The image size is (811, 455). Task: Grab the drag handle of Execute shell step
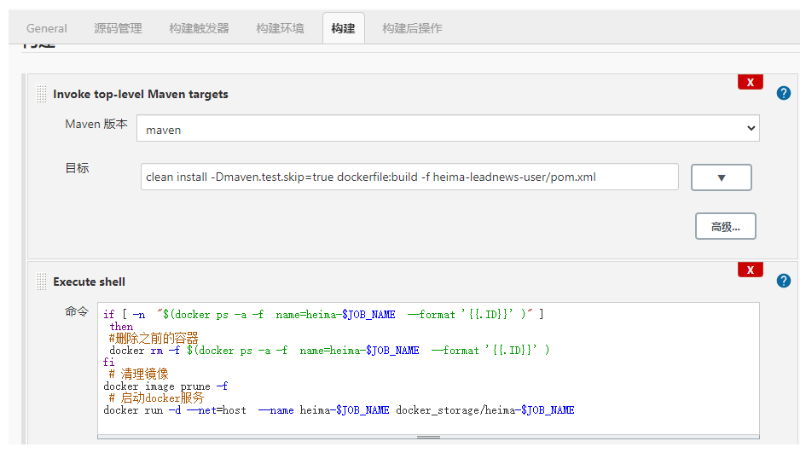tap(41, 282)
